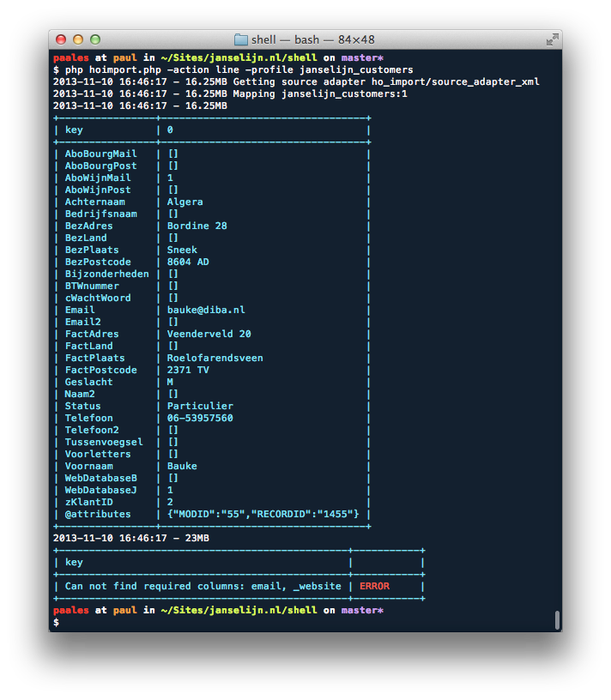Click the 'Voornaam' key

point(89,467)
